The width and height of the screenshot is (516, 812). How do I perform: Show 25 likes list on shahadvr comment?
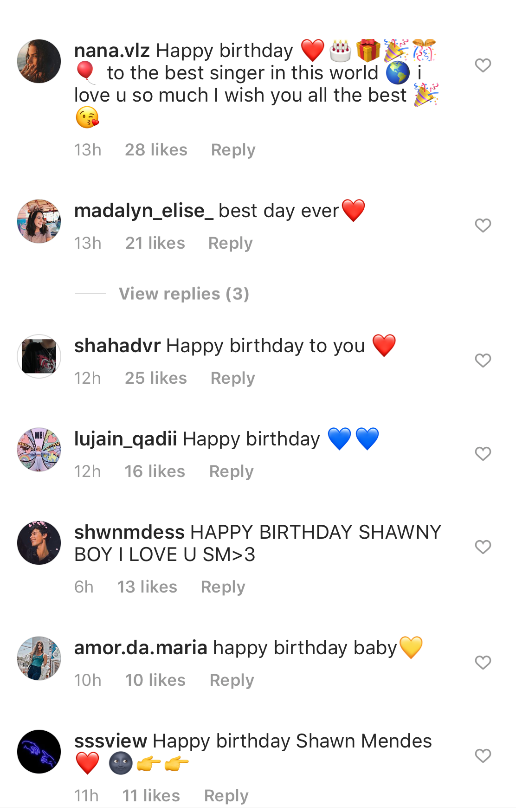pyautogui.click(x=156, y=378)
